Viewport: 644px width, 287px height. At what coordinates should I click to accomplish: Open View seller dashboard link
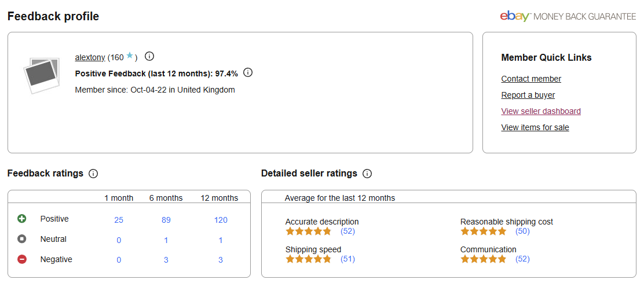[x=541, y=111]
